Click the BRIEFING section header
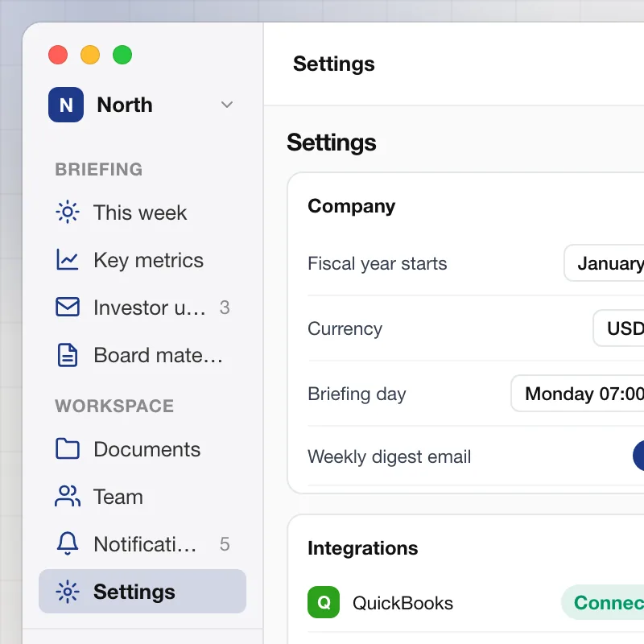 click(x=99, y=169)
